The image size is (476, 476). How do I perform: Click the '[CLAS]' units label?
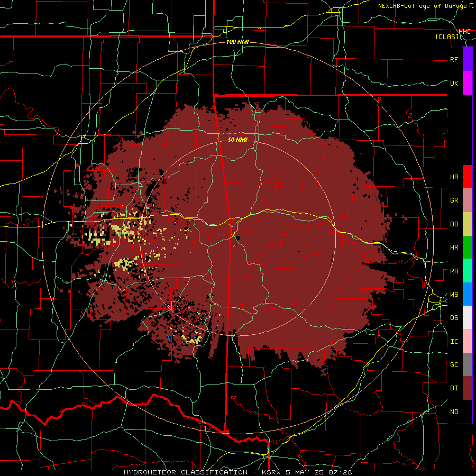[447, 36]
